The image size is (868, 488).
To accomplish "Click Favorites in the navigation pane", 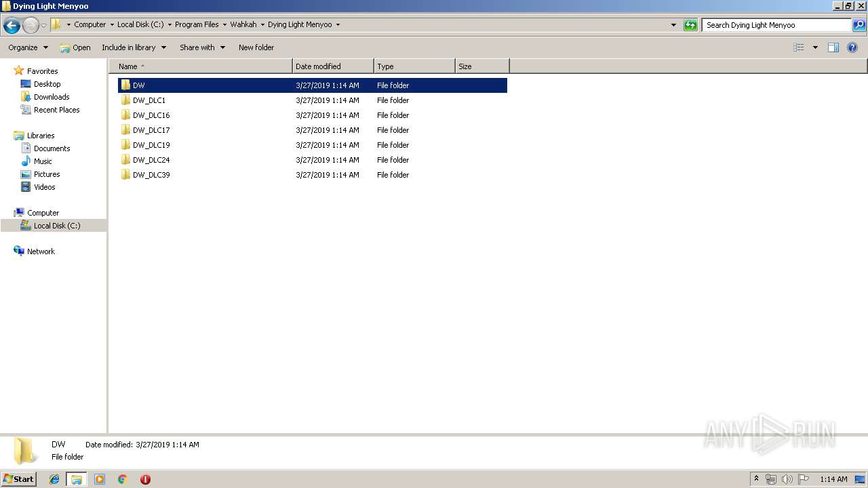I will coord(42,71).
